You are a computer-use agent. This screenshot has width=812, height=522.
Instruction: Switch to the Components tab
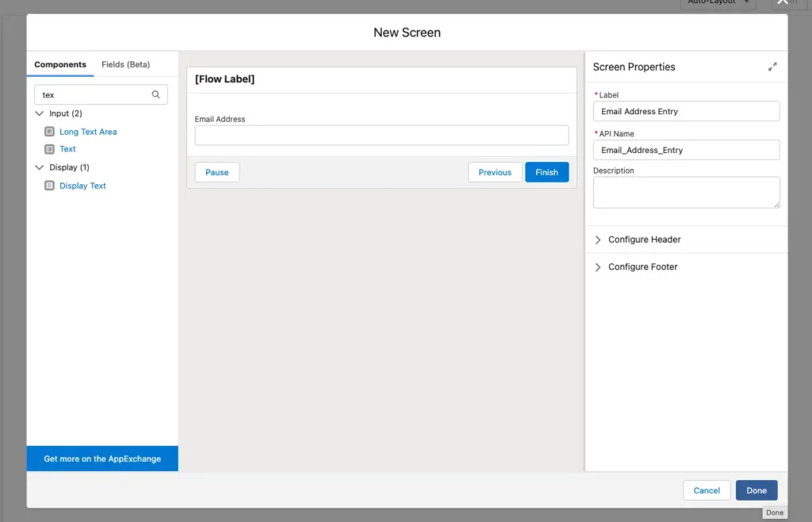click(x=60, y=64)
